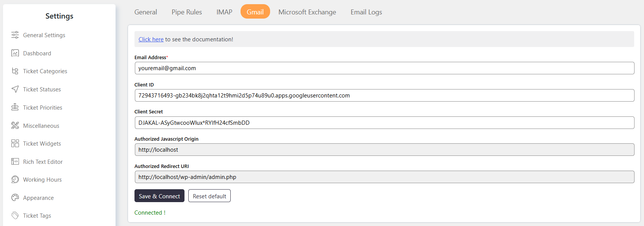Click the Ticket Widgets grid icon
Screen dimensions: 644x226
tap(15, 143)
